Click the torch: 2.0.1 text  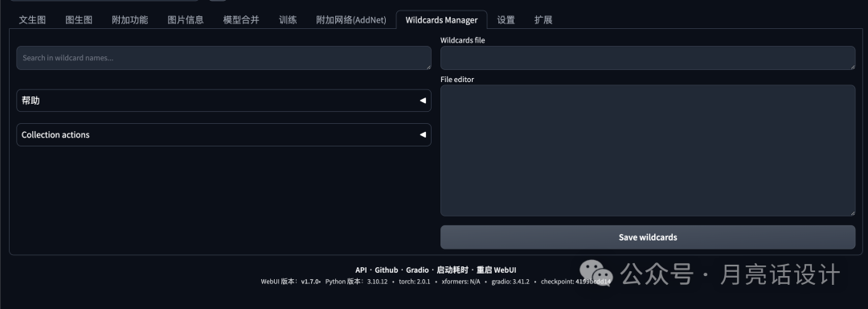tap(415, 282)
